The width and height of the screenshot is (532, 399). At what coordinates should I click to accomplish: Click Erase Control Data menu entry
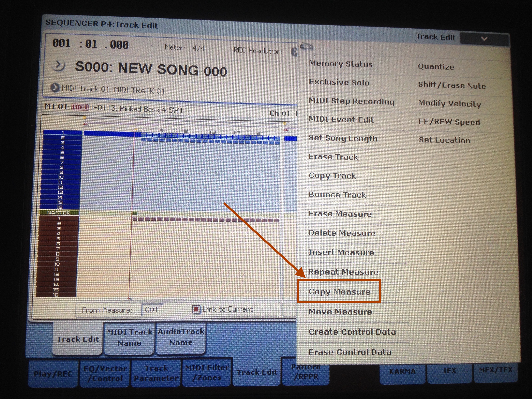pyautogui.click(x=350, y=352)
